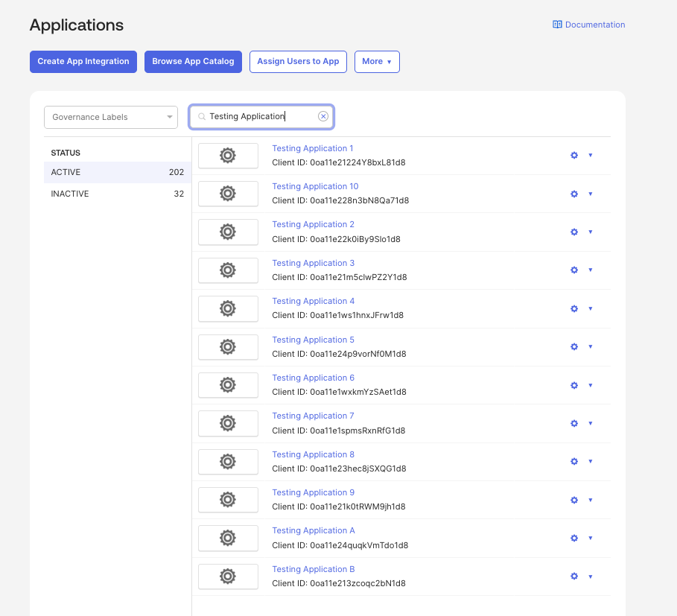Filter by ACTIVE status
Screen dimensions: 677x616
click(x=118, y=172)
